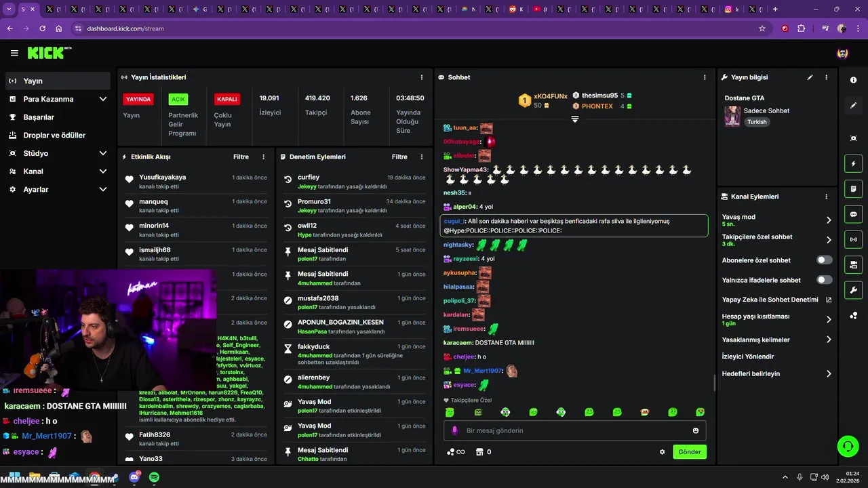Open Hedefleri belirleyin options chevron
The image size is (868, 488).
pos(829,373)
